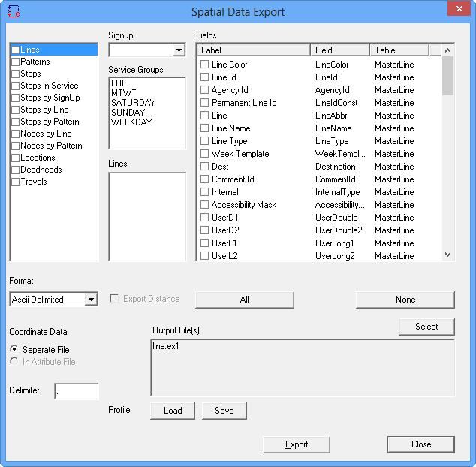
Task: Select FRI service group
Action: click(117, 83)
